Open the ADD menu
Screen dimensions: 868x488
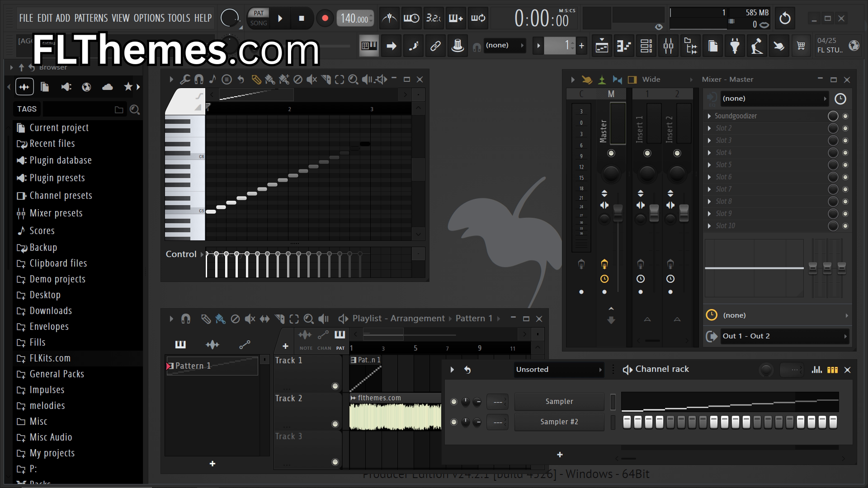(63, 18)
